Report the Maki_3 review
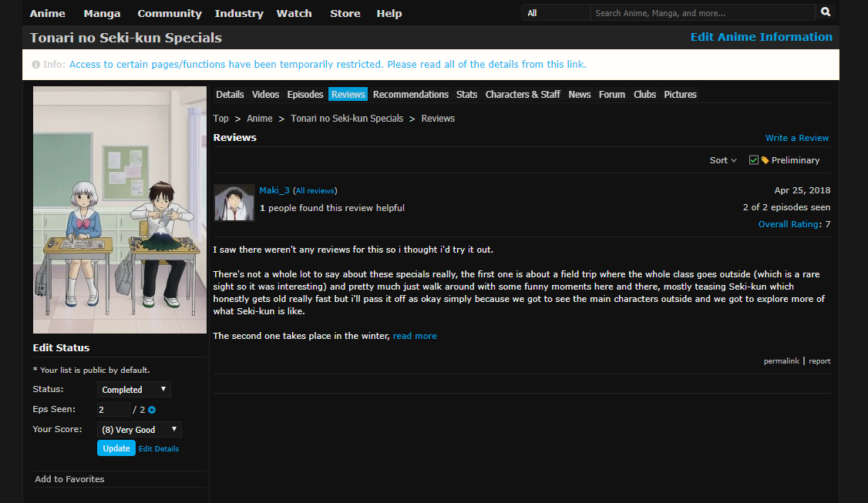868x503 pixels. (819, 361)
